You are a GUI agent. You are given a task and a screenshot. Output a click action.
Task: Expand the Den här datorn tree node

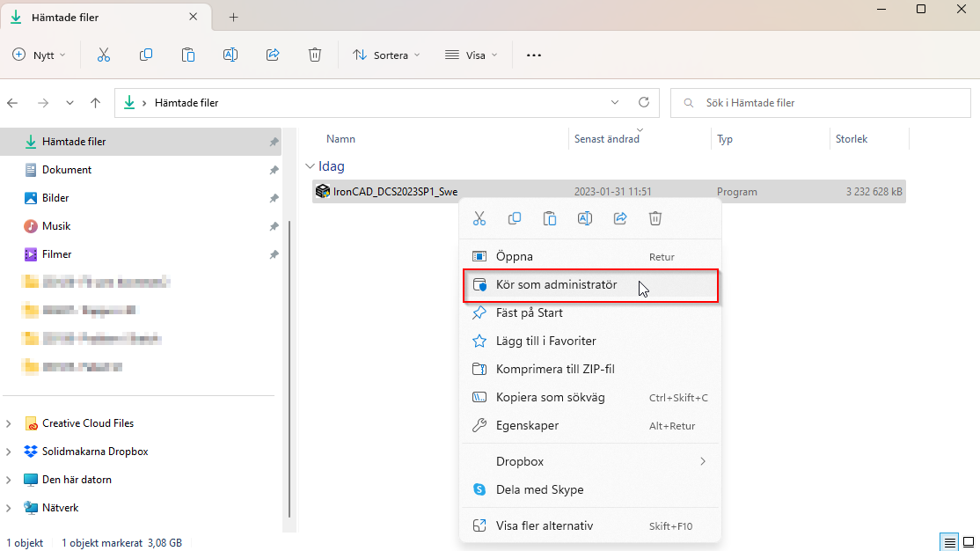pyautogui.click(x=9, y=480)
